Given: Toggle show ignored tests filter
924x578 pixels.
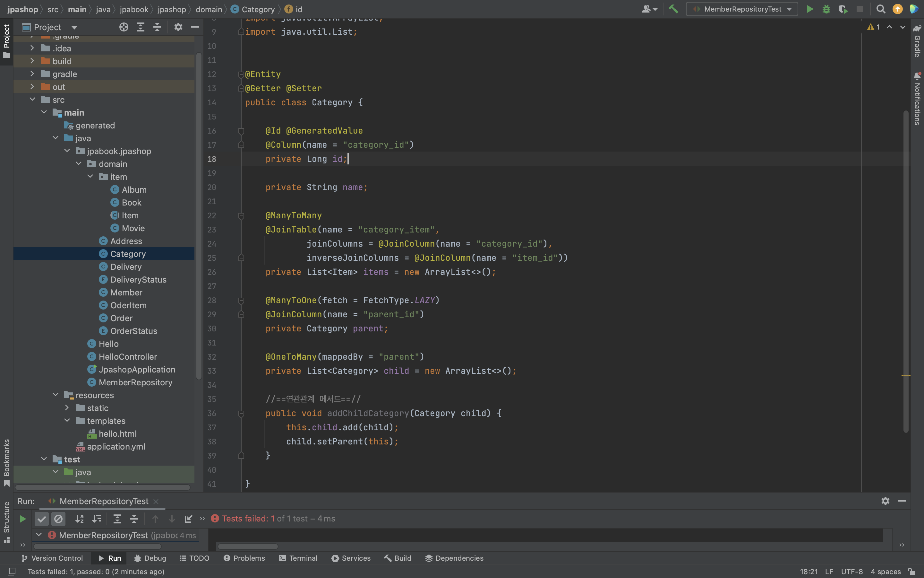Looking at the screenshot, I should point(58,519).
